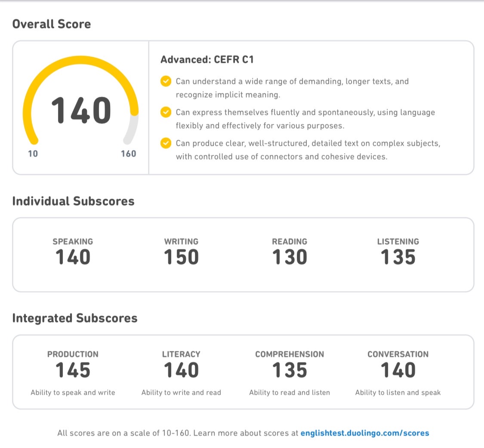Screen dimensions: 484x448
Task: Click the Production integrated subscore 145
Action: point(73,370)
